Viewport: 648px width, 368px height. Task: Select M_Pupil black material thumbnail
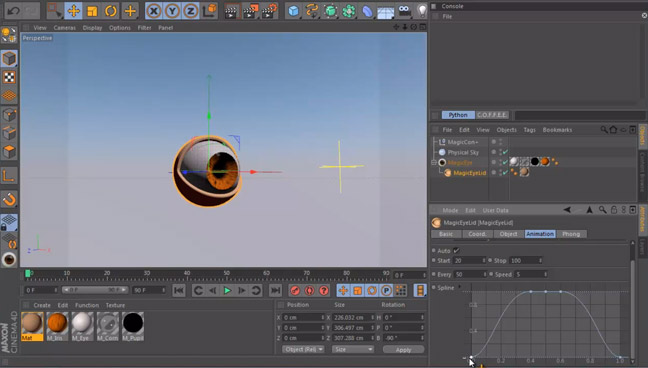click(x=133, y=326)
